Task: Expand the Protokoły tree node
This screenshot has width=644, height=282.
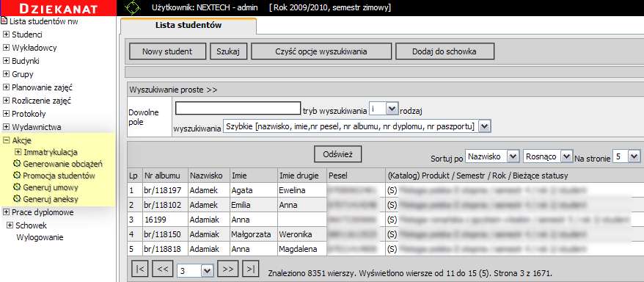Action: [x=6, y=113]
